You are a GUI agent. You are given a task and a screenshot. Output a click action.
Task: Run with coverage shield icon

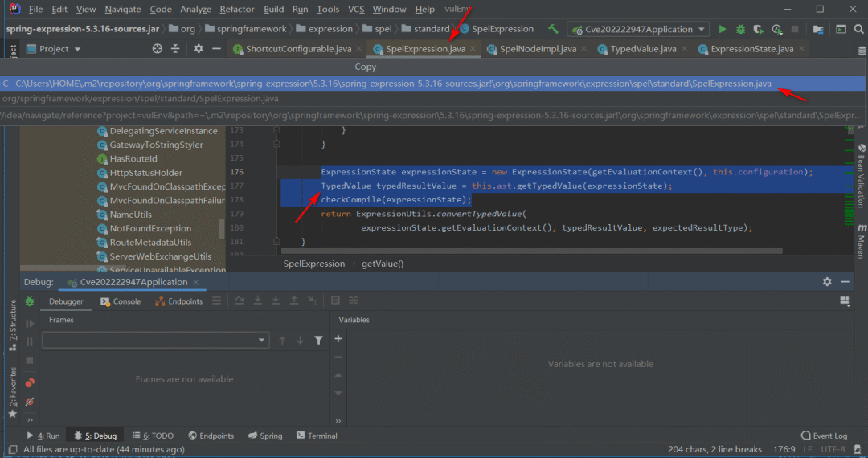point(759,29)
